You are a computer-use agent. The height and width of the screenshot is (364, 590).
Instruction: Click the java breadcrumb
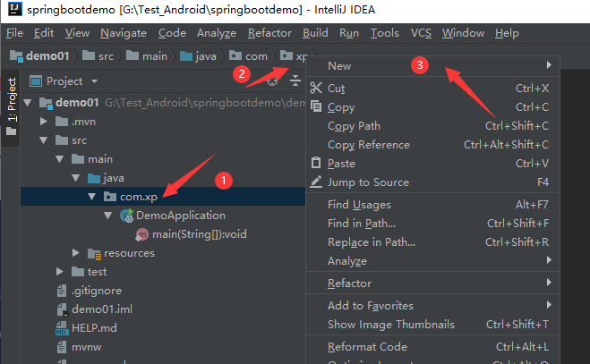198,56
